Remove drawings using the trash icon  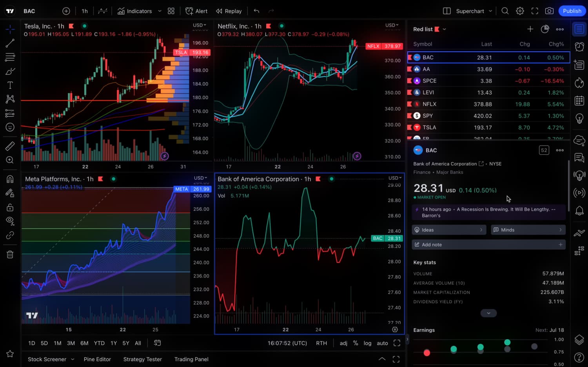click(x=10, y=254)
